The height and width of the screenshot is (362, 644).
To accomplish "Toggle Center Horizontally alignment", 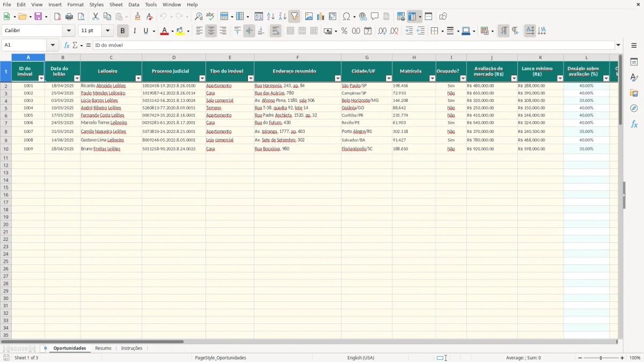I will (211, 31).
